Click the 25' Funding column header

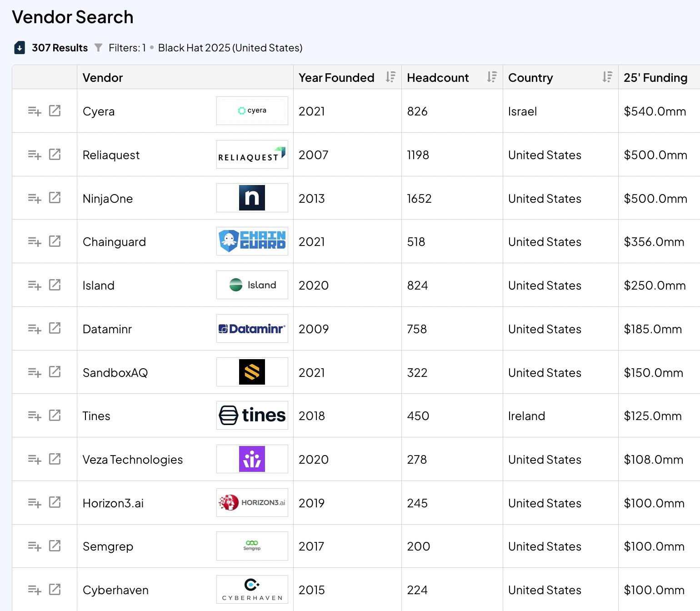tap(655, 78)
